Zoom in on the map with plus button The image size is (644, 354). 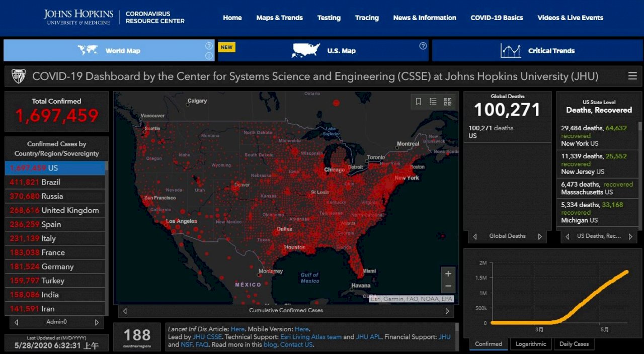[x=448, y=274]
